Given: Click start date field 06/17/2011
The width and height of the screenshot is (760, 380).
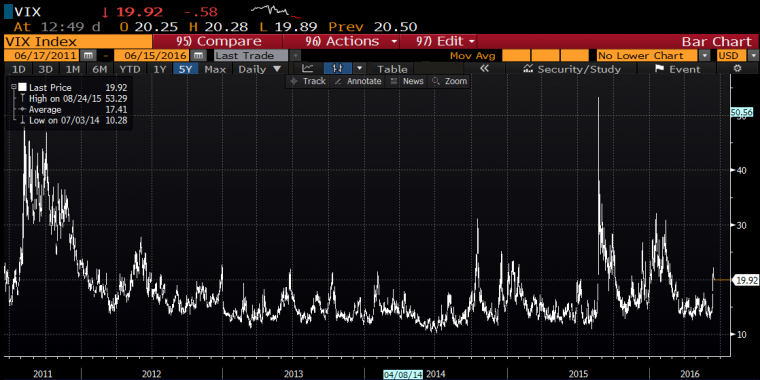Looking at the screenshot, I should tap(43, 55).
